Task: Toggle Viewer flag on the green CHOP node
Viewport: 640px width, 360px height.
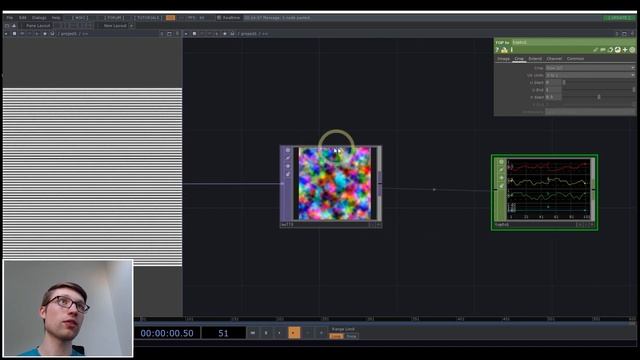Action: [502, 162]
